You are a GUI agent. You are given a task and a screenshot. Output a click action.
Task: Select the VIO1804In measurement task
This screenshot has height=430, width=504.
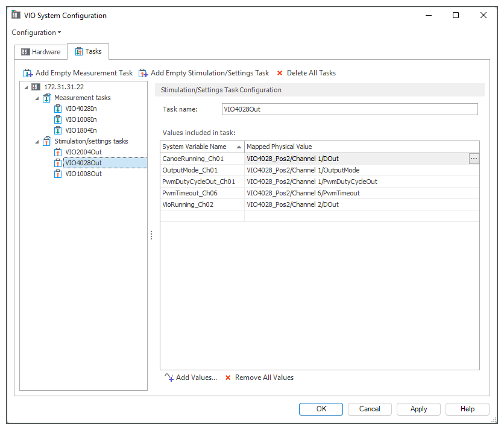(81, 131)
